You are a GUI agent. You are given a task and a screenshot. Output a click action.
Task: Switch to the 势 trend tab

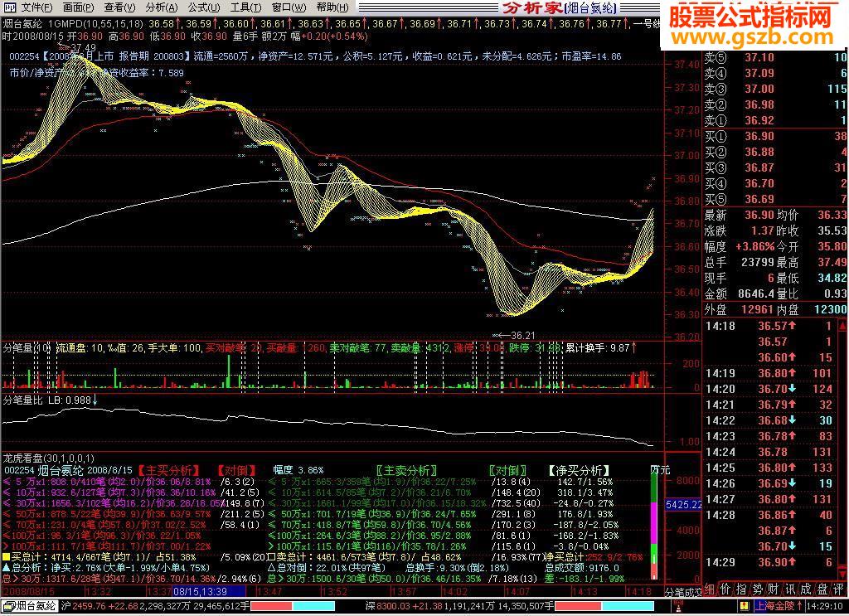(758, 589)
